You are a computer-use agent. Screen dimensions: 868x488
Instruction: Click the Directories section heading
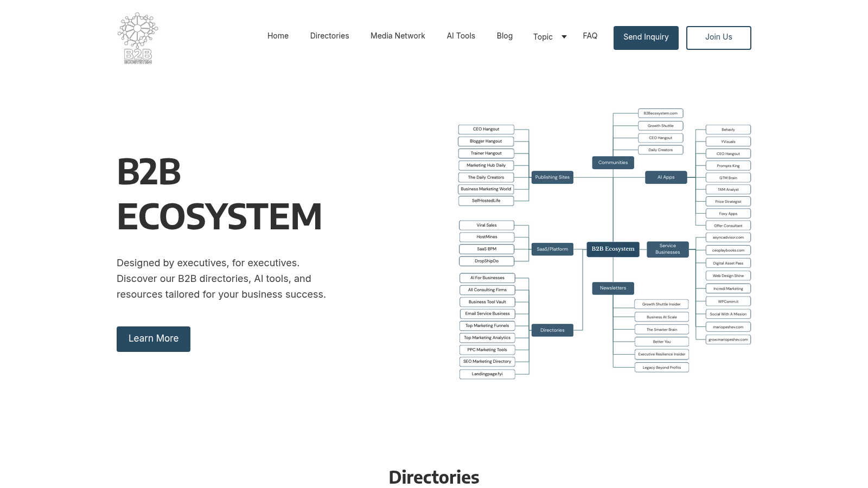coord(434,477)
